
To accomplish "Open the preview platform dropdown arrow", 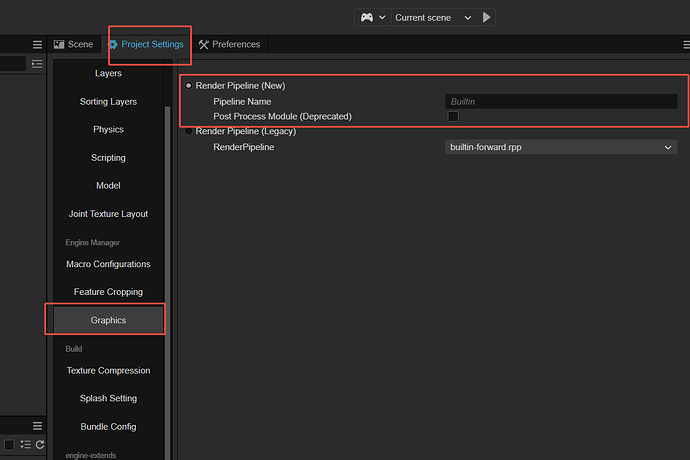I will (382, 18).
